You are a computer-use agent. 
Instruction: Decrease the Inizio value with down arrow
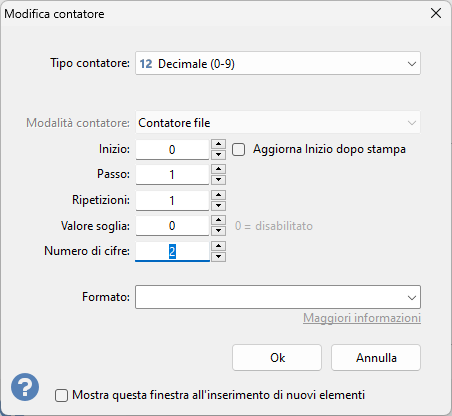[219, 154]
